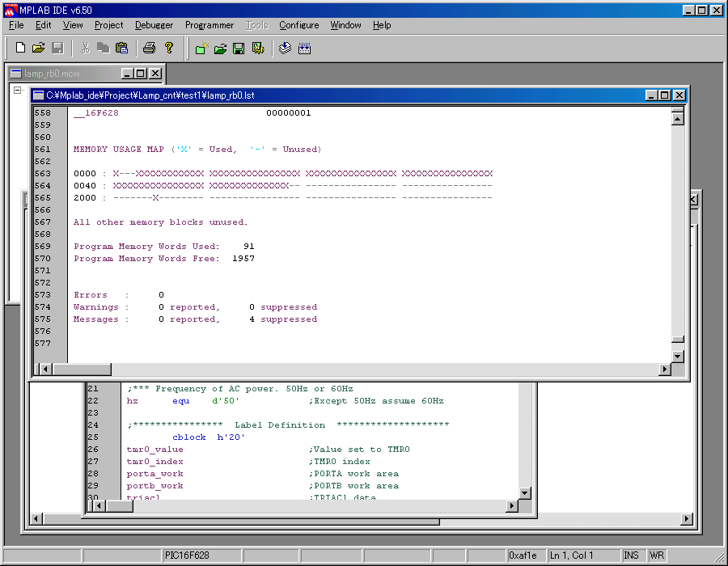Screen dimensions: 728x566
Task: Paste from clipboard using toolbar icon
Action: [121, 48]
